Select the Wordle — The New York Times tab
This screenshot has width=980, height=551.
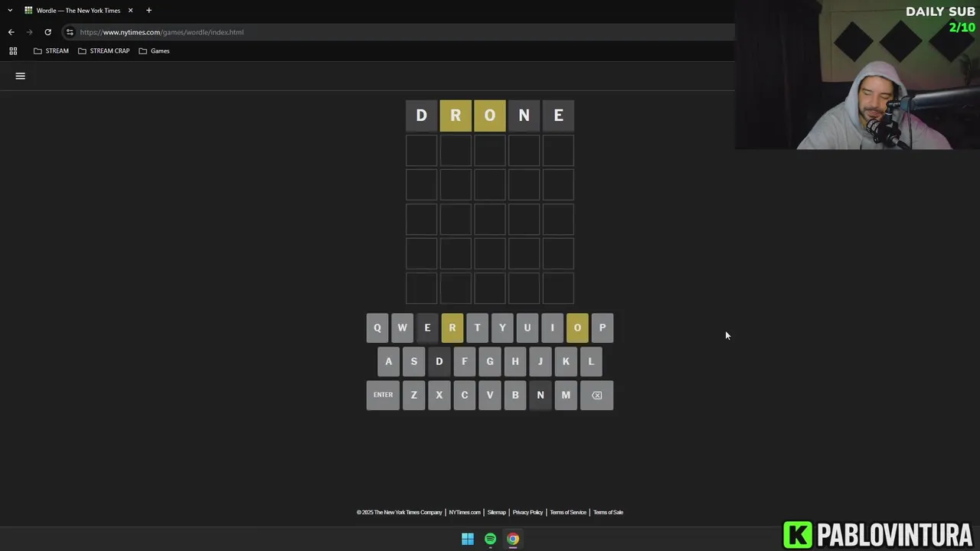(x=78, y=11)
